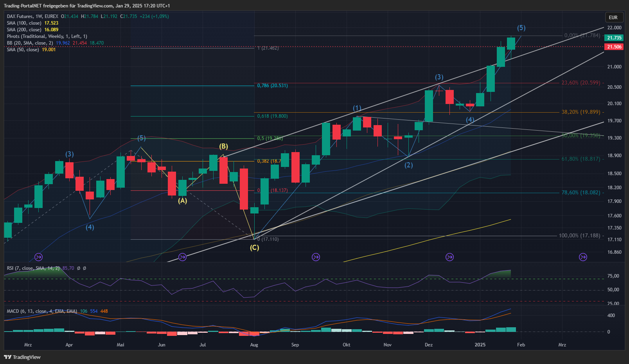This screenshot has width=629, height=364.
Task: Select the yellow (C) wave label
Action: tap(254, 247)
